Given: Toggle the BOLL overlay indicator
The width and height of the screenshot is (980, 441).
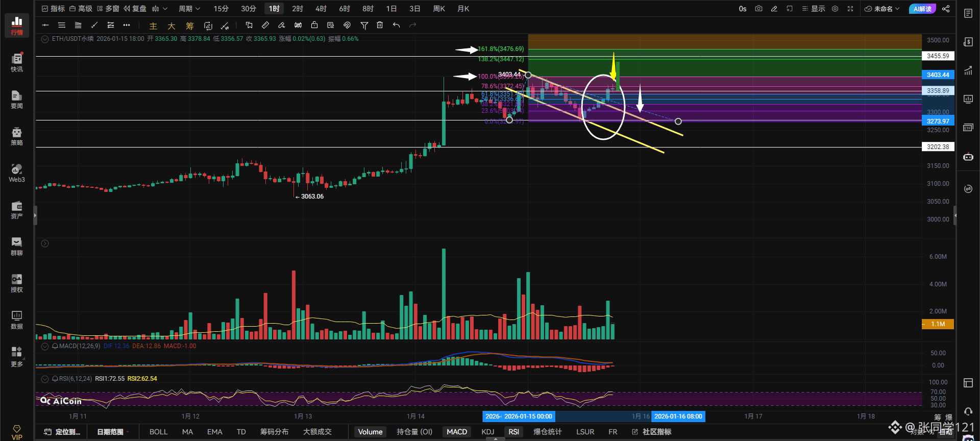Looking at the screenshot, I should 158,432.
